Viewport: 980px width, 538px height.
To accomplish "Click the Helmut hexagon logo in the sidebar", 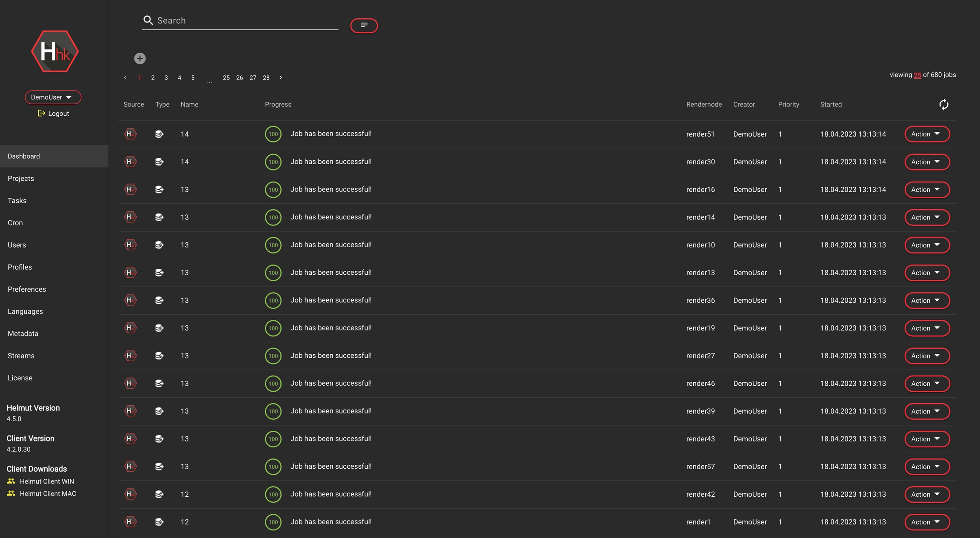I will coord(55,51).
